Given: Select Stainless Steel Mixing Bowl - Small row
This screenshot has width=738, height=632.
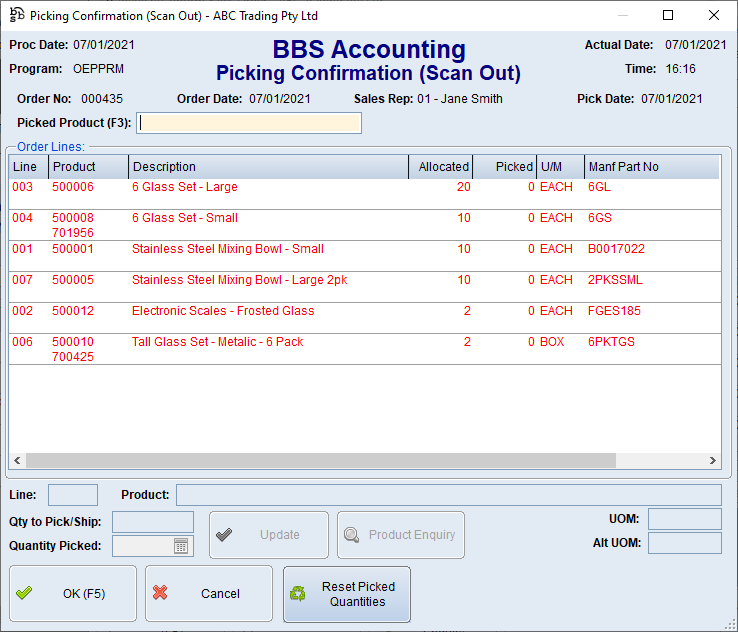Looking at the screenshot, I should click(227, 250).
